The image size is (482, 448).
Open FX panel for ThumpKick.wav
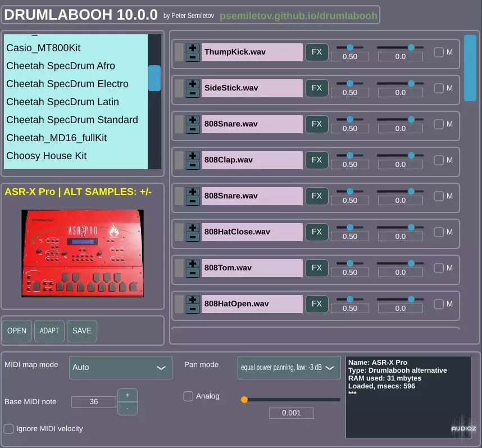(317, 52)
